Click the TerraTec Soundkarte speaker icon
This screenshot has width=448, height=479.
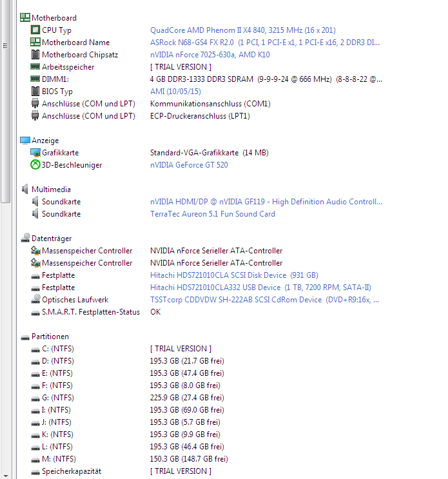point(35,213)
